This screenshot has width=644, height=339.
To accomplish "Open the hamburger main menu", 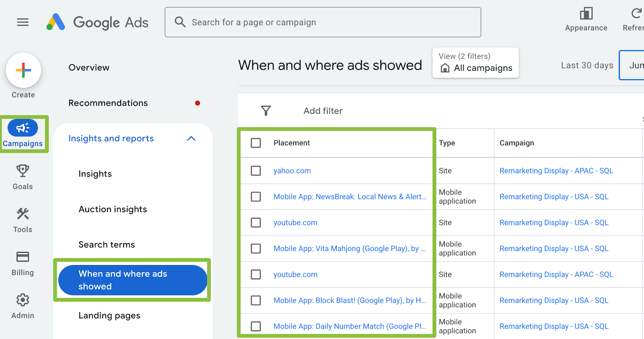I will pos(23,22).
